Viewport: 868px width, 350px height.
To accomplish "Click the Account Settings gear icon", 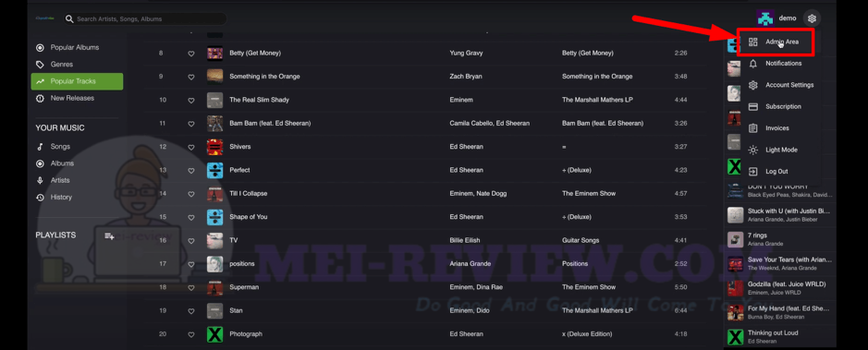I will 752,85.
